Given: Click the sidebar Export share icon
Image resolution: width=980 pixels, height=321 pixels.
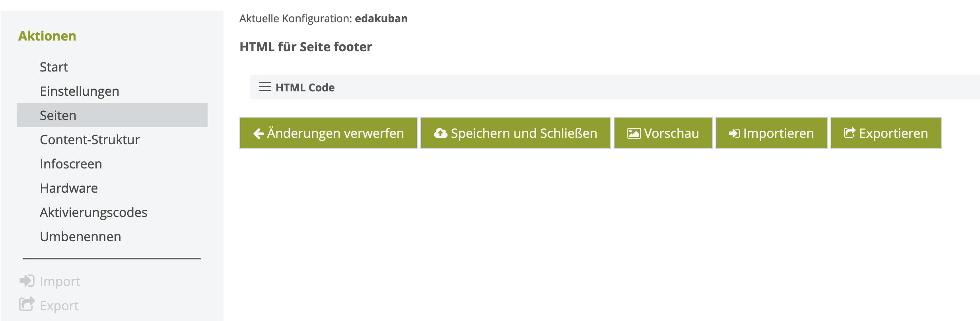Looking at the screenshot, I should 27,304.
